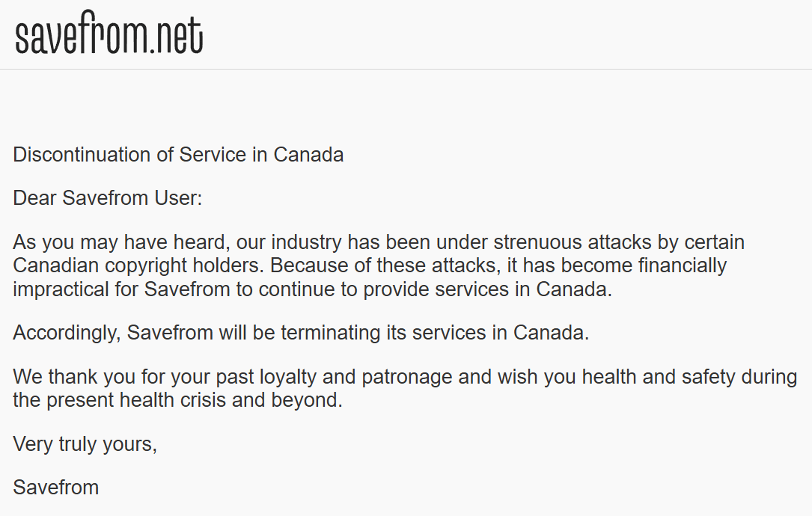The width and height of the screenshot is (812, 516).
Task: Click the 'Very truly yours,' closing
Action: point(85,444)
